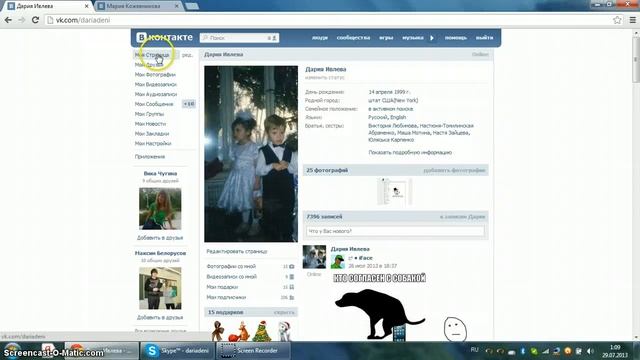Screen dimensions: 640x360
Task: Open Мои Сообщения in sidebar
Action: coord(154,104)
